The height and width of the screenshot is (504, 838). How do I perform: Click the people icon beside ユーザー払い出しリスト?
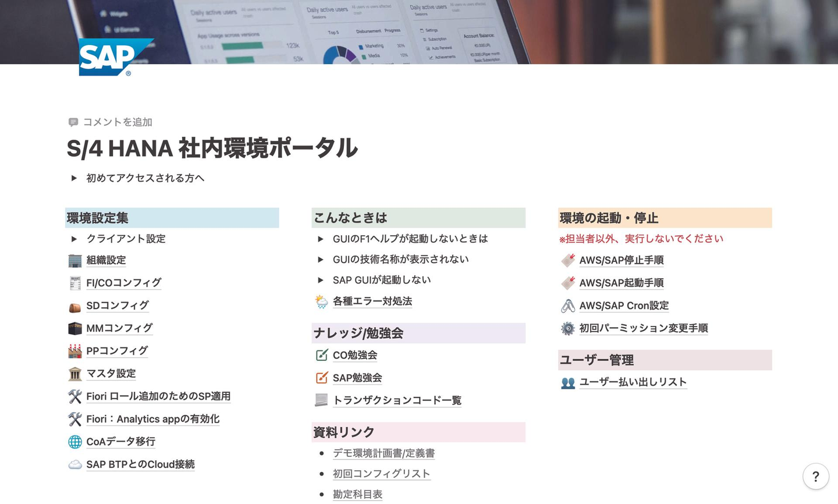(x=568, y=383)
